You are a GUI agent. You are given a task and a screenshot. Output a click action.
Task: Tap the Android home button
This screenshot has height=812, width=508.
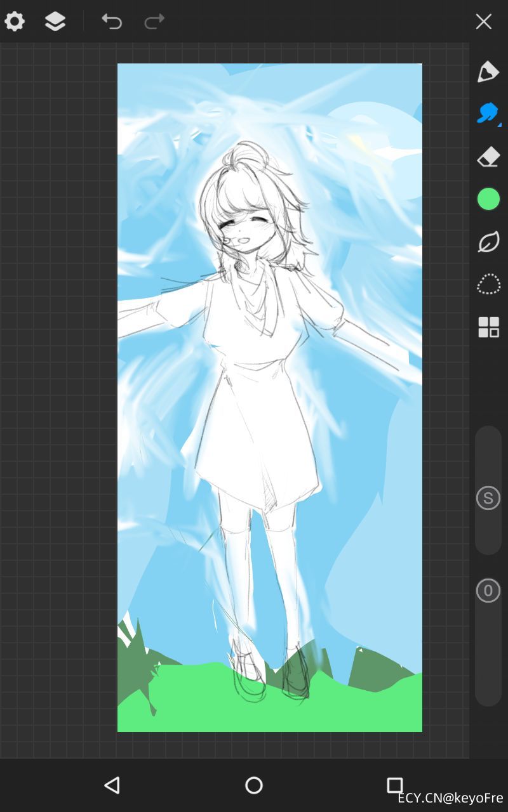(x=254, y=785)
